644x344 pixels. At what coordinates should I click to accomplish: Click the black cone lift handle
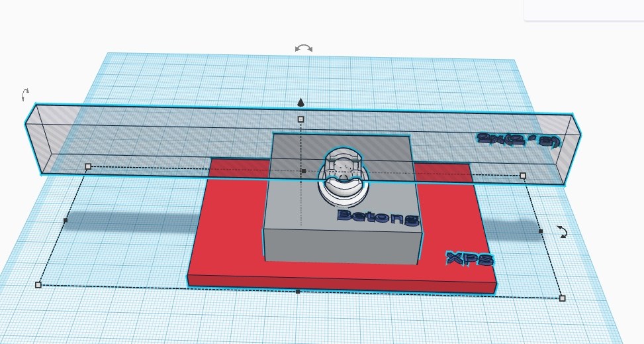tap(301, 102)
